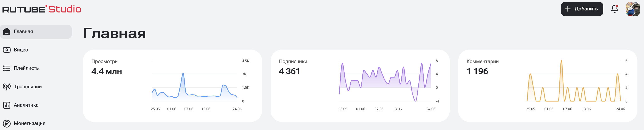644x130 pixels.
Task: Select Трансляции in the sidebar
Action: [28, 87]
